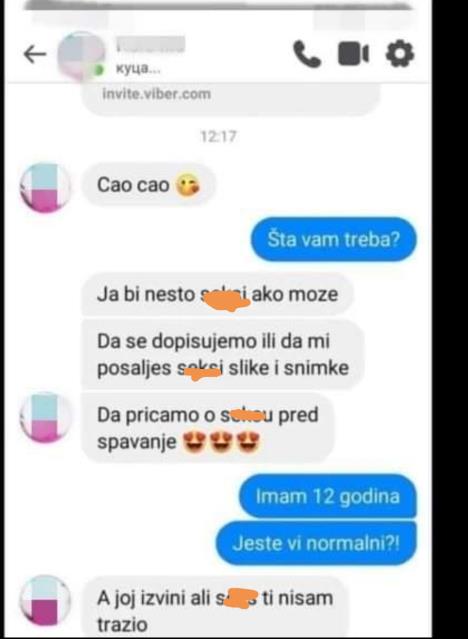Viewport: 468px width, 639px height.
Task: Tap the 12:17 timestamp
Action: pos(219,136)
